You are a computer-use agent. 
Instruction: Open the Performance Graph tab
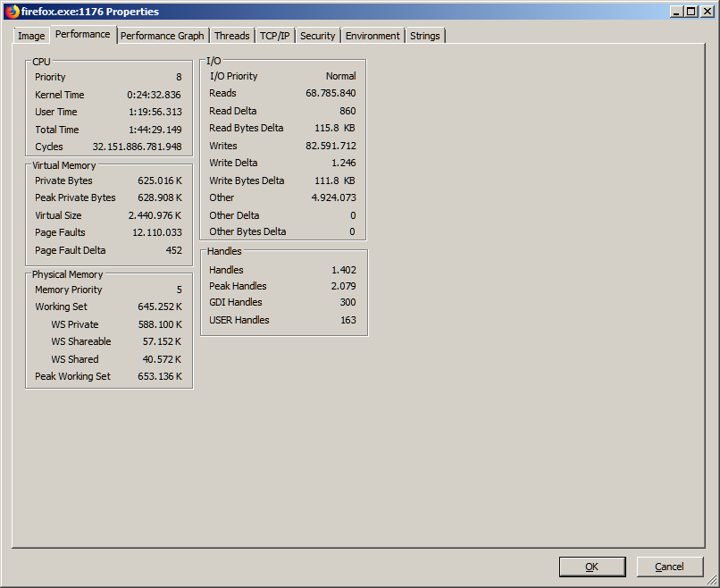162,36
